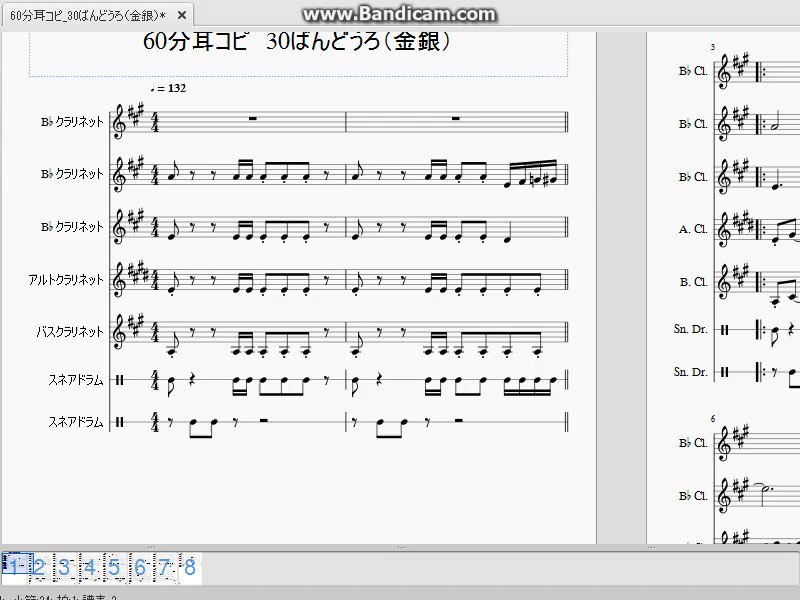Open page 7 in navigator
The height and width of the screenshot is (600, 800).
[164, 567]
